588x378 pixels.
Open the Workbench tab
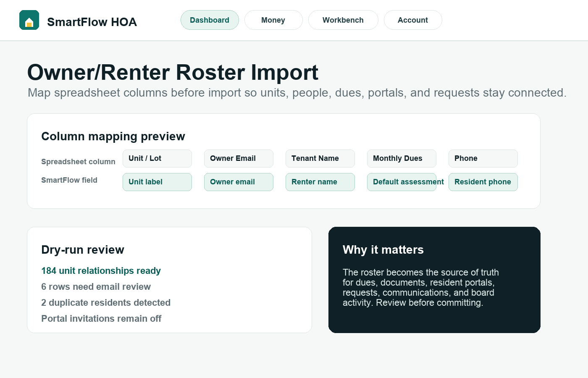pos(343,20)
